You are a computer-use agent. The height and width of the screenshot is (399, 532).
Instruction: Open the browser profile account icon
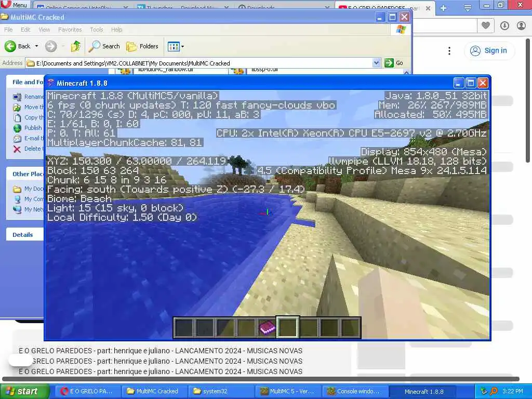coord(521,25)
